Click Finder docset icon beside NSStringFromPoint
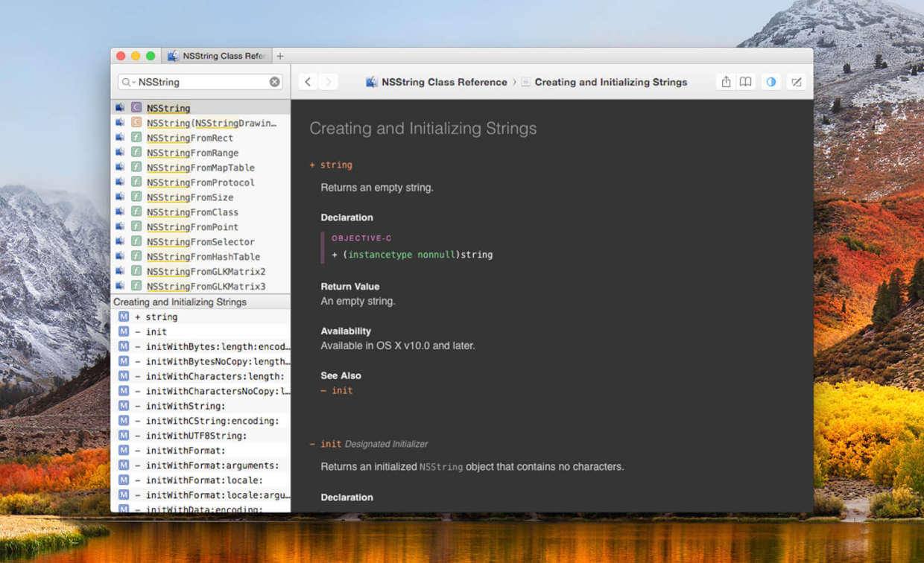 120,226
